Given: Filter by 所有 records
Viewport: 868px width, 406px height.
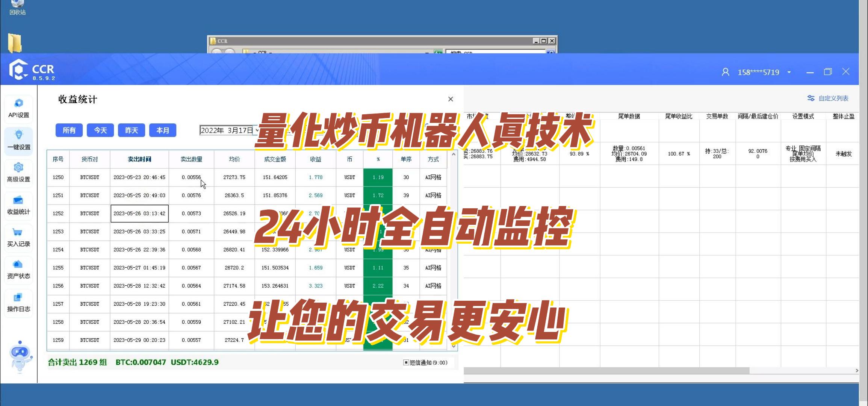Looking at the screenshot, I should tap(69, 130).
